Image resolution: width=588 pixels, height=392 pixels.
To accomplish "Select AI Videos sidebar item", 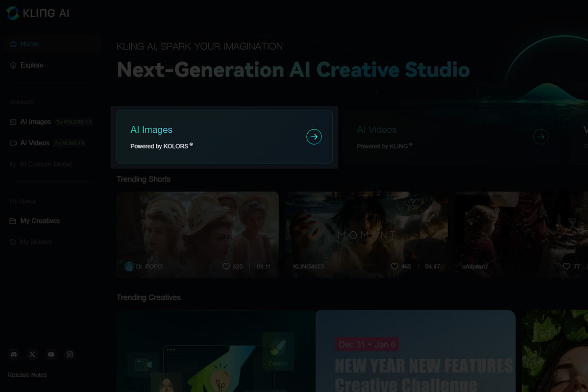I will coord(35,143).
